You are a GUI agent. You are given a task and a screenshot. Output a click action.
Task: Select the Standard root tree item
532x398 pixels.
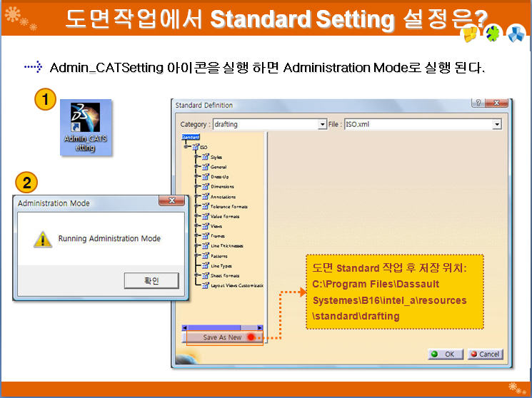[191, 136]
